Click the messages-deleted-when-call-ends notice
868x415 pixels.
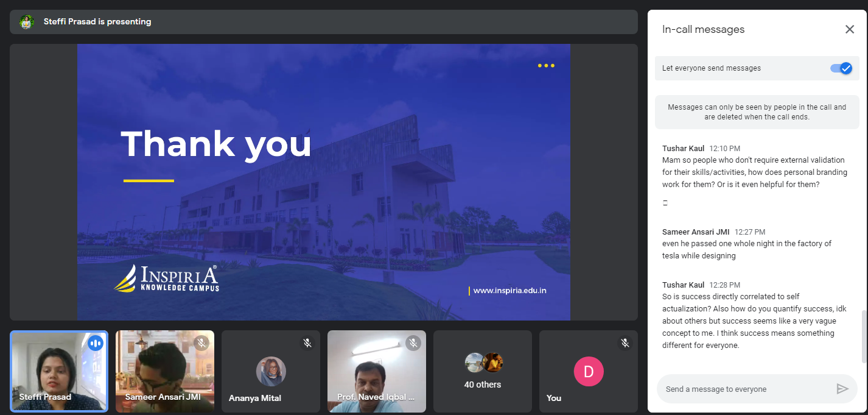coord(757,112)
